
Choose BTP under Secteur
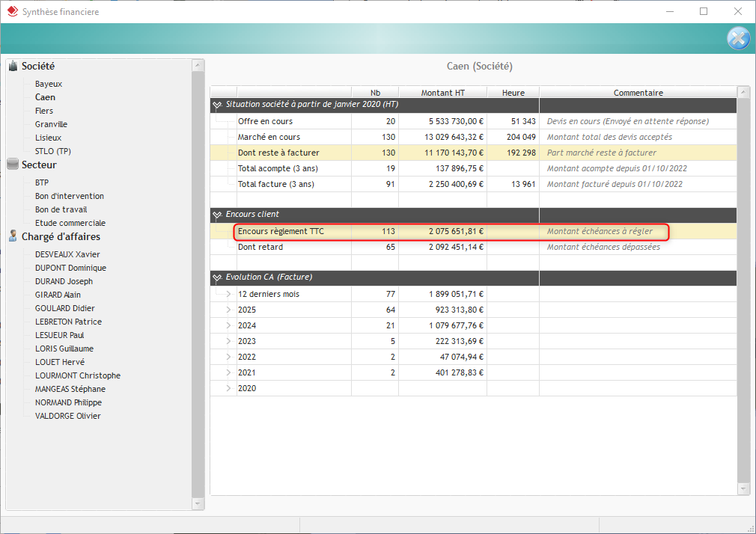click(x=42, y=182)
